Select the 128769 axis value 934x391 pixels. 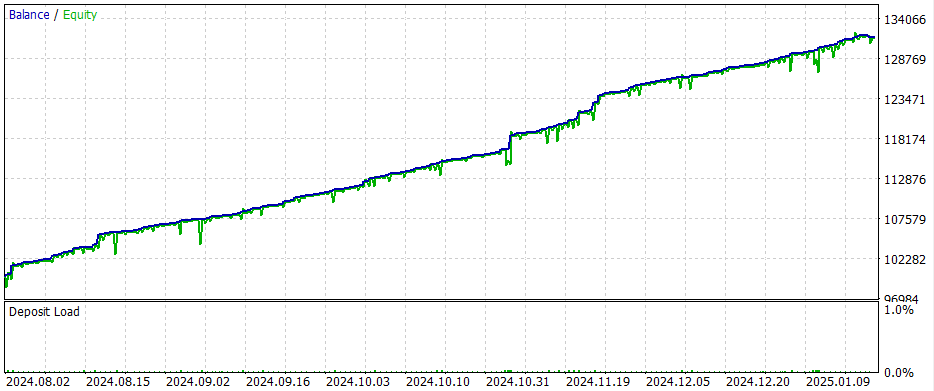point(906,60)
